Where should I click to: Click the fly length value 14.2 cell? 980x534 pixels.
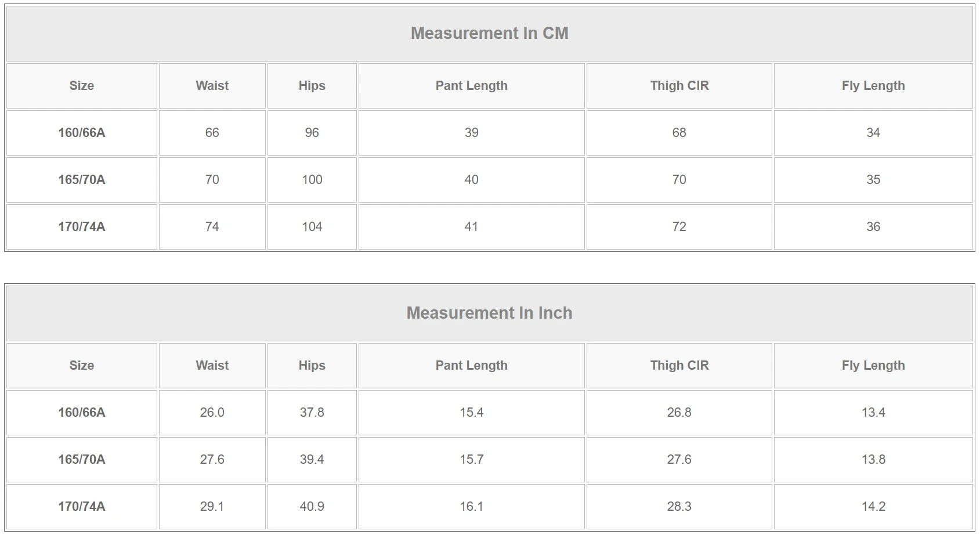(873, 507)
